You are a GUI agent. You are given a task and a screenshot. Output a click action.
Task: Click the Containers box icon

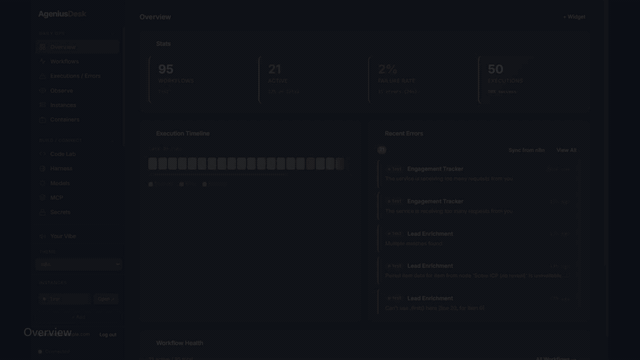pyautogui.click(x=42, y=120)
